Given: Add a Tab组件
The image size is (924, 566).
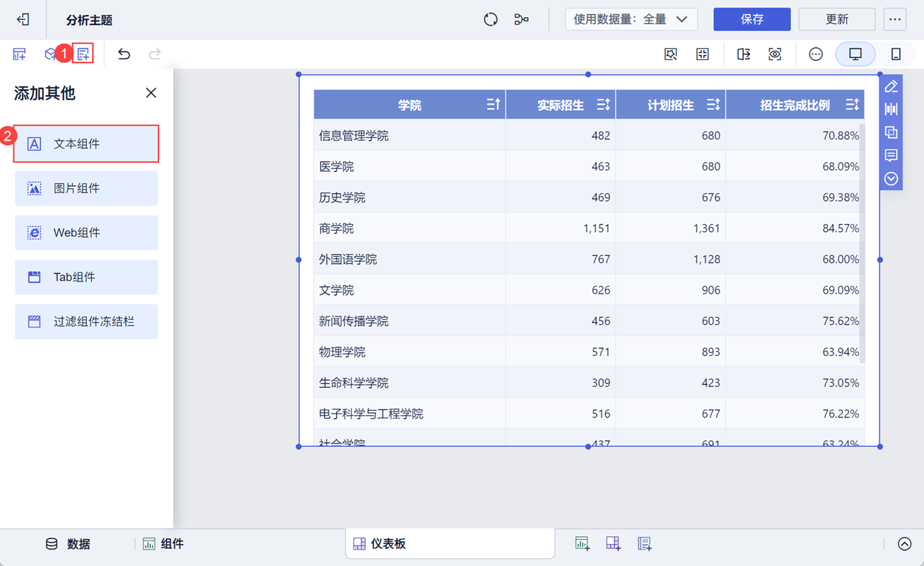Looking at the screenshot, I should point(86,277).
